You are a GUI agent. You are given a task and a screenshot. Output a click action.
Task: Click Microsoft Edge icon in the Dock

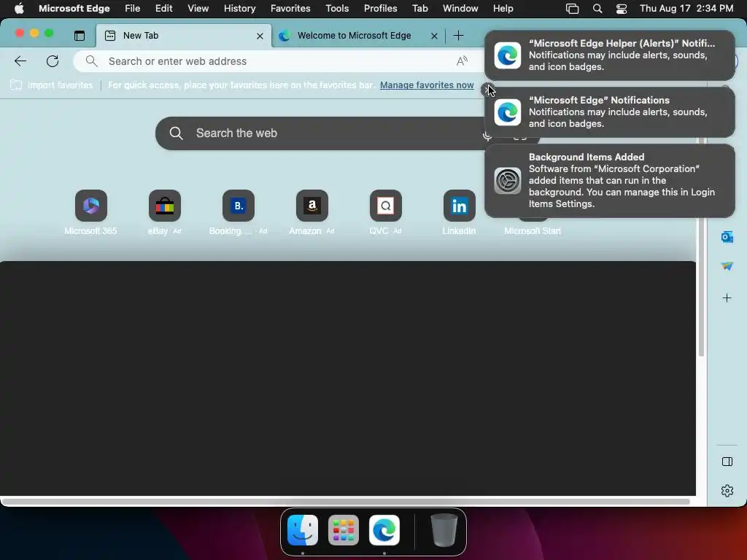[384, 530]
